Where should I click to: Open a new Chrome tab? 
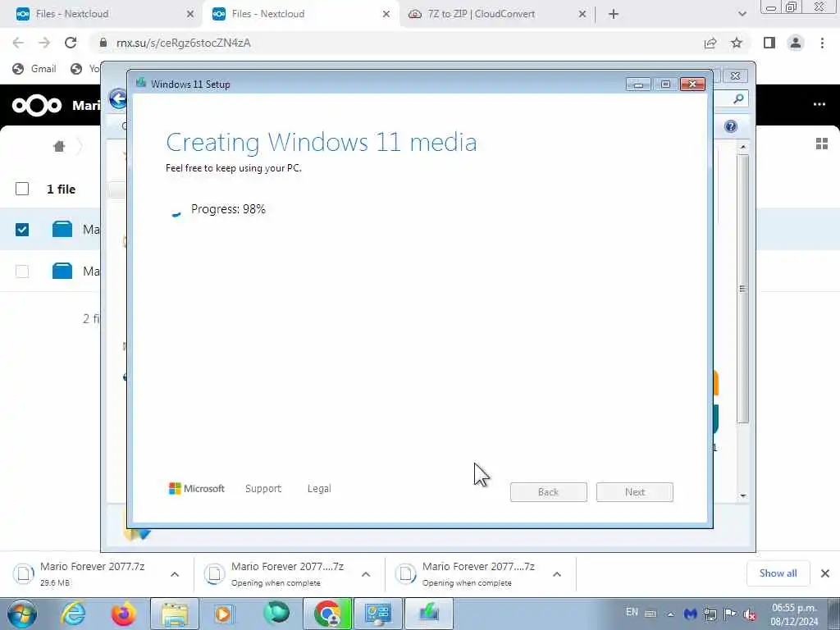tap(614, 14)
